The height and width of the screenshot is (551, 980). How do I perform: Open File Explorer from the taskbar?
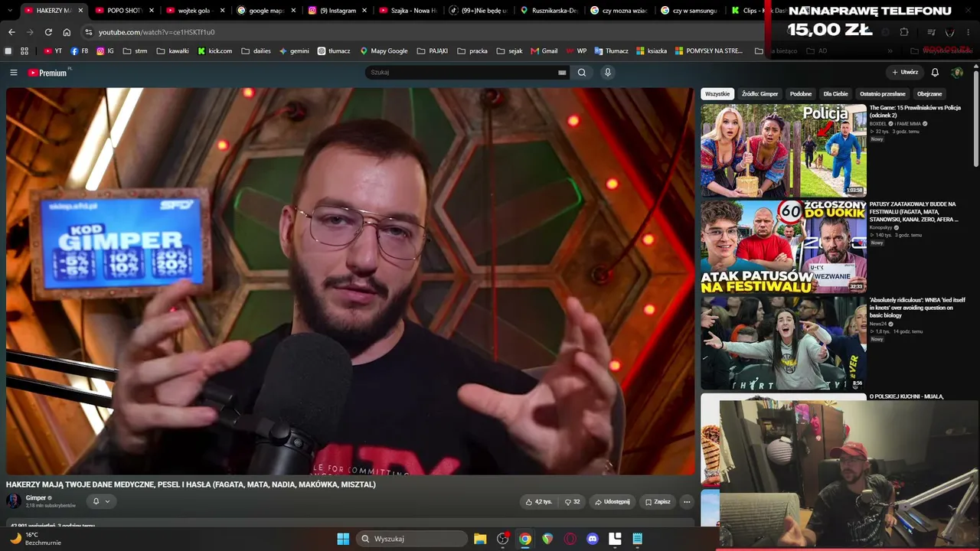click(480, 539)
